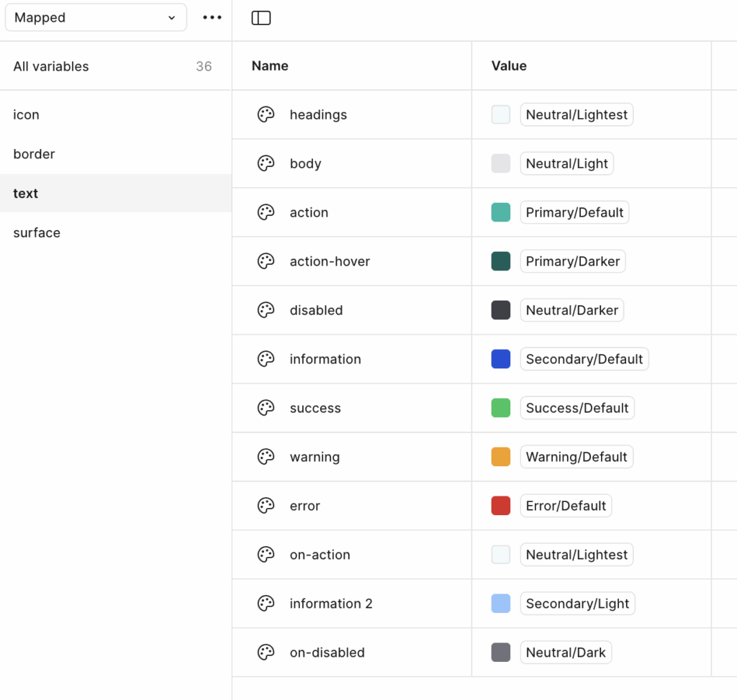737x700 pixels.
Task: Select the disabled variable name
Action: pos(316,310)
